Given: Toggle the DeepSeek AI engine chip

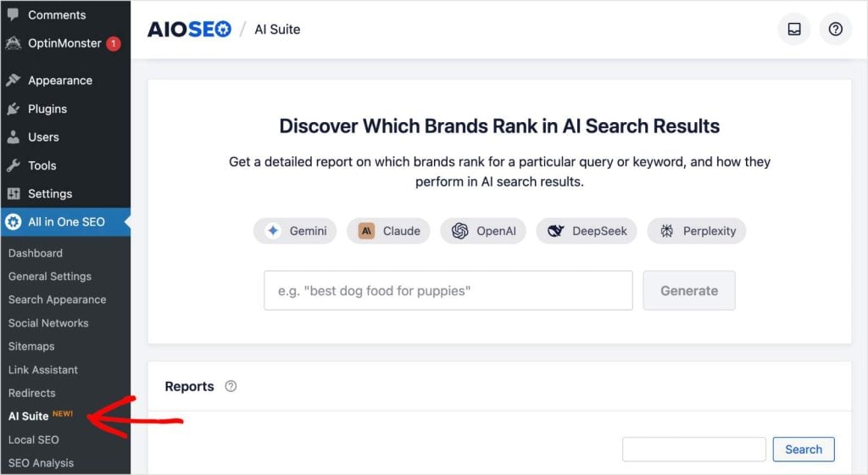Looking at the screenshot, I should pyautogui.click(x=587, y=231).
